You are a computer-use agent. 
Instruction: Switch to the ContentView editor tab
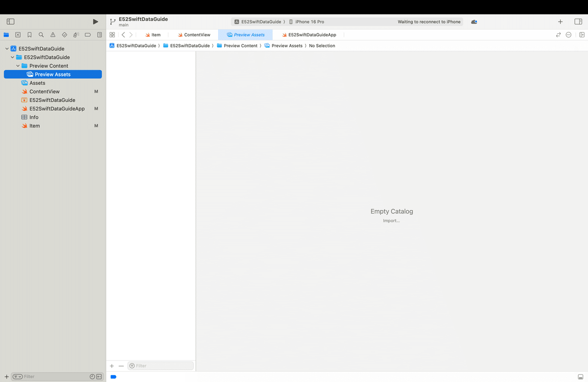194,35
